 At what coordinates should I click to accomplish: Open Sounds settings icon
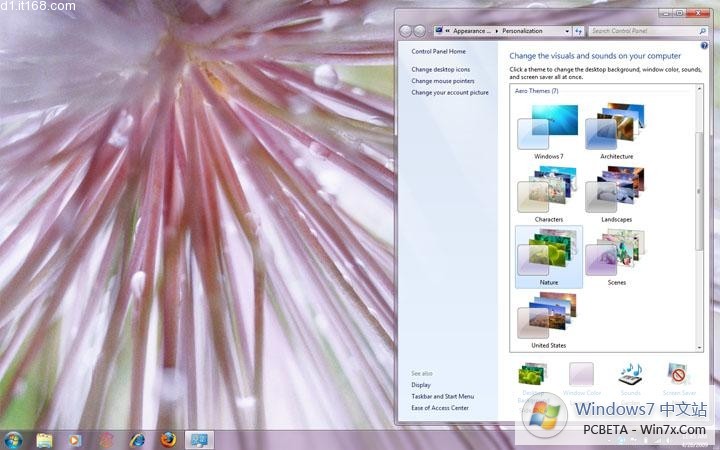click(x=630, y=374)
